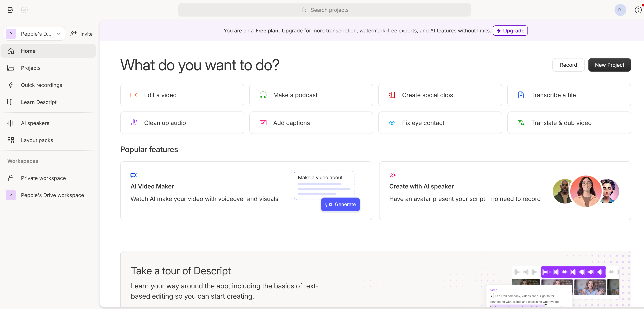Click the Fix eye contact eye icon

(392, 123)
